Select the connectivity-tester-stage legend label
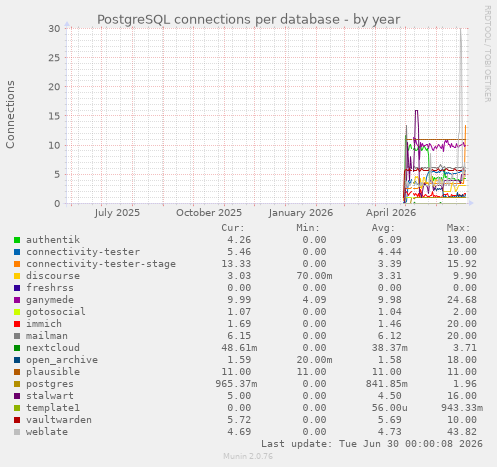The height and width of the screenshot is (467, 497). [101, 264]
